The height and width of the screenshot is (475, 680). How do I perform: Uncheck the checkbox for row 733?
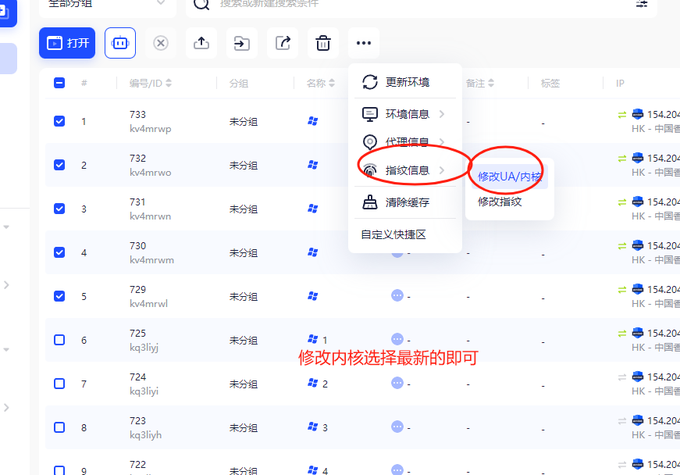click(59, 121)
